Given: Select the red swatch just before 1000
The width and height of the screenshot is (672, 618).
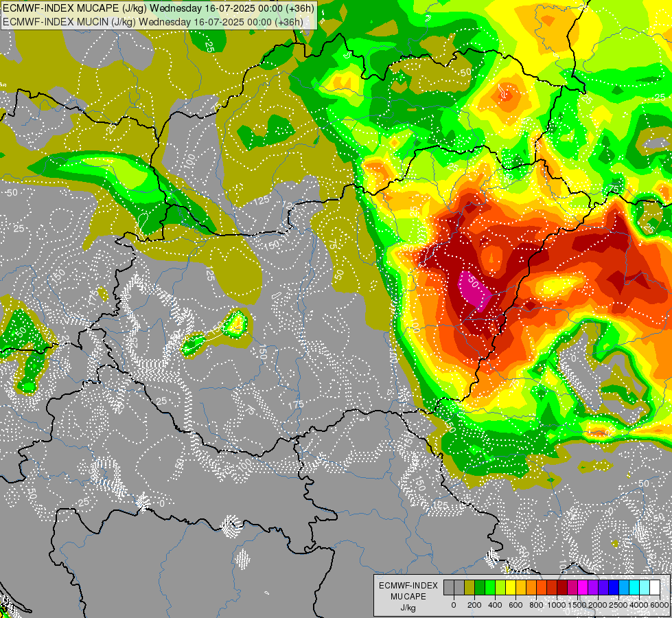Looking at the screenshot, I should pos(552,588).
